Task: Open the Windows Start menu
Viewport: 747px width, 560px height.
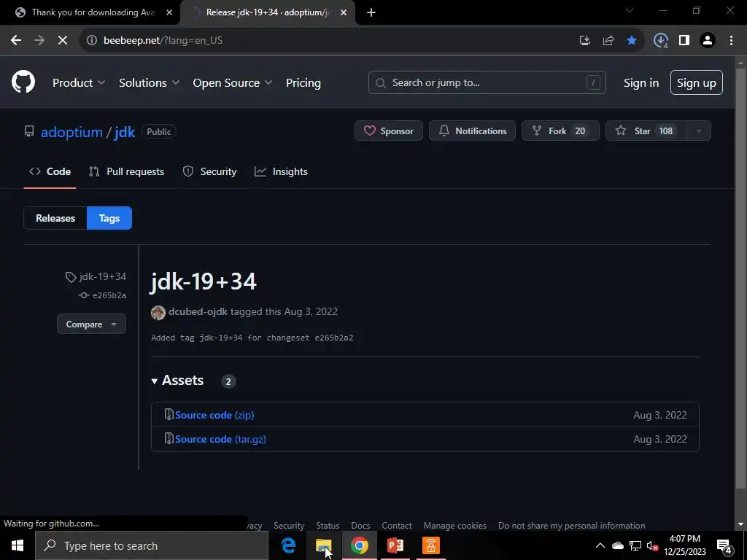Action: click(18, 545)
